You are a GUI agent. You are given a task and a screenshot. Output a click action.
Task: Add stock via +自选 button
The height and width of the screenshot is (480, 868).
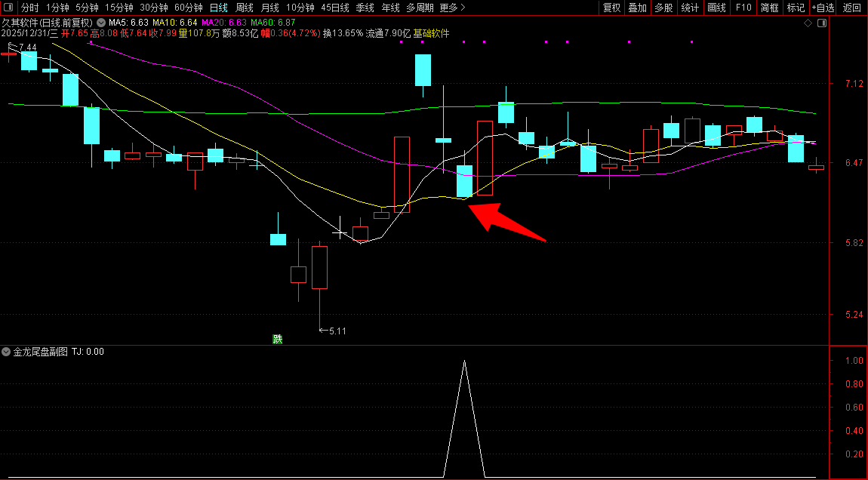pos(823,8)
